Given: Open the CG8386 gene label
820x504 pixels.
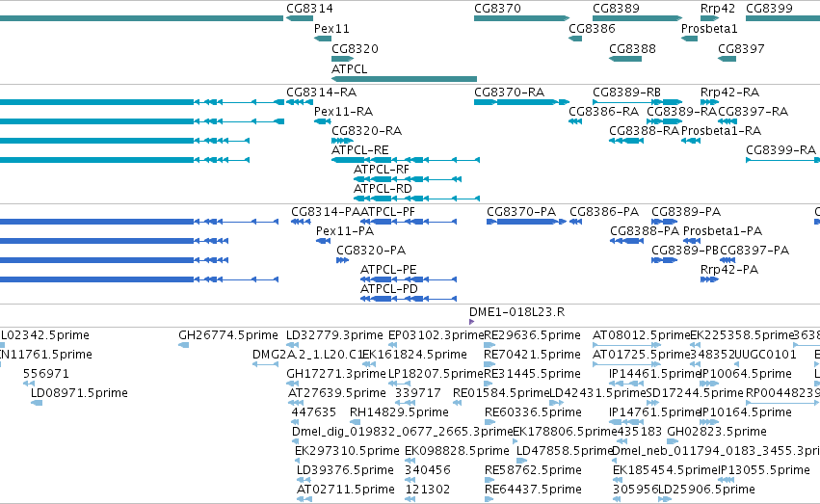Looking at the screenshot, I should 592,29.
